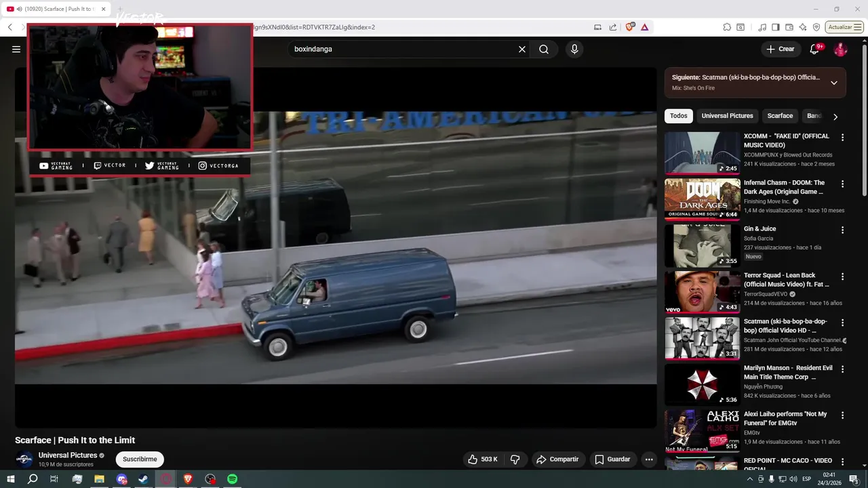Open the YouTube hamburger guide menu
The width and height of the screenshot is (868, 488).
[16, 49]
